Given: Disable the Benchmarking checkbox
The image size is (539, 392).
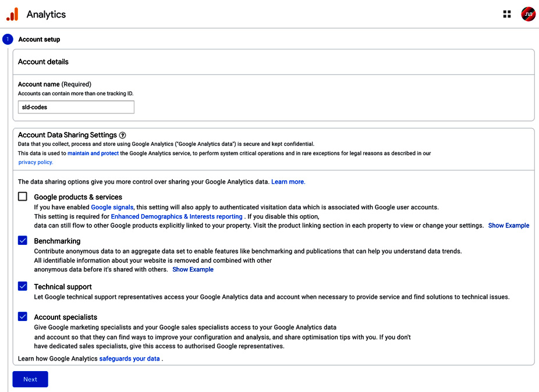Looking at the screenshot, I should 22,240.
